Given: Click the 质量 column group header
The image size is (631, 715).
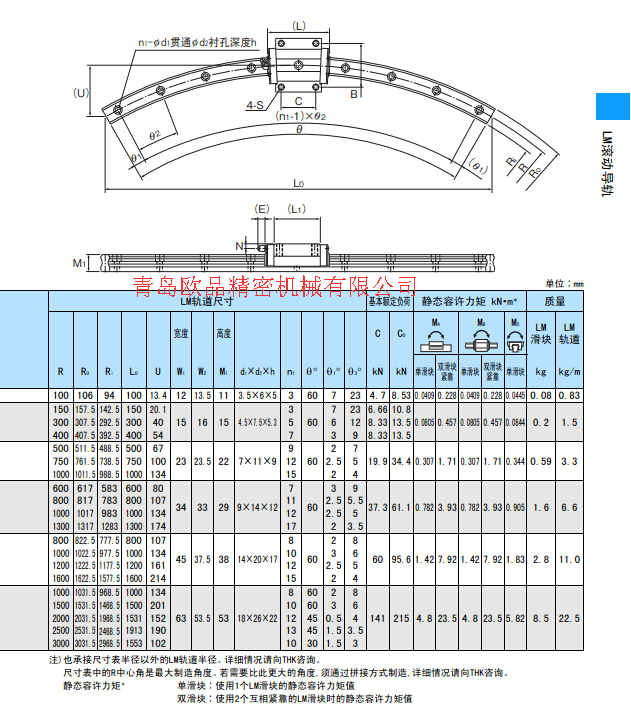Looking at the screenshot, I should pos(555,301).
